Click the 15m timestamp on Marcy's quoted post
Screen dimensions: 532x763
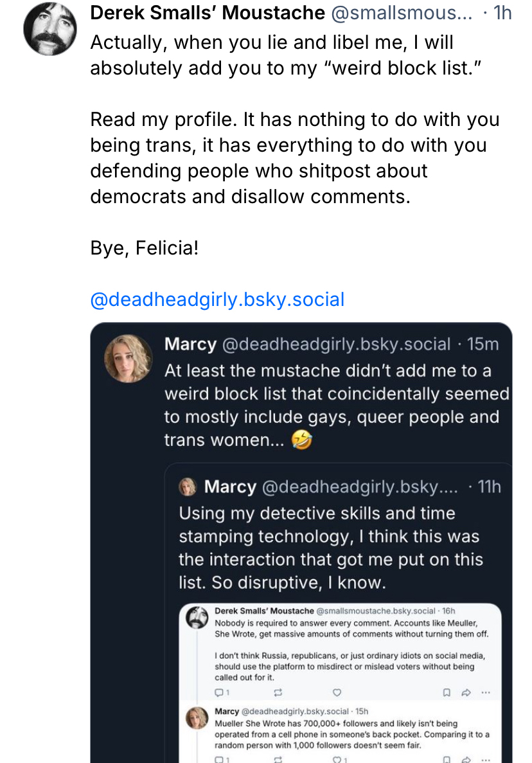click(483, 344)
